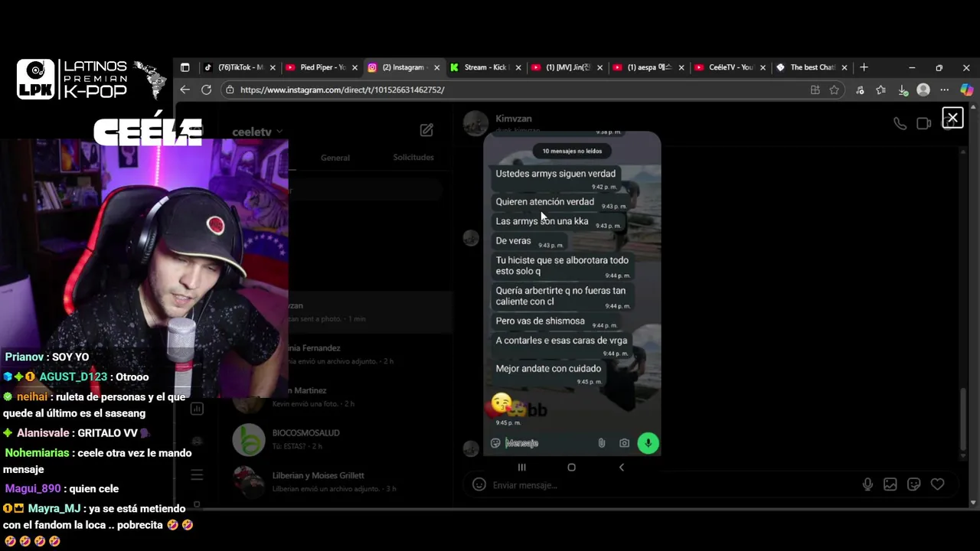Open the Kimvzan chat header name
The image size is (980, 551).
(513, 119)
